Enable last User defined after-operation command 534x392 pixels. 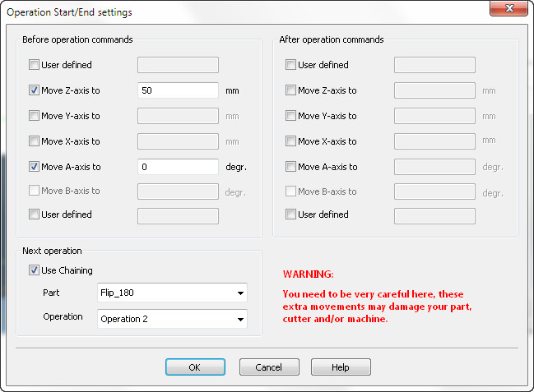click(x=290, y=214)
